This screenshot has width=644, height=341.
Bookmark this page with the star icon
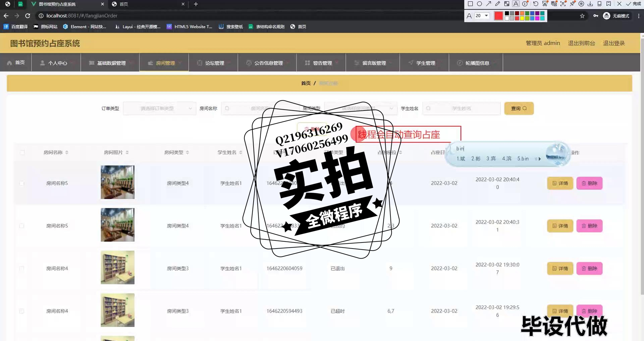point(582,16)
